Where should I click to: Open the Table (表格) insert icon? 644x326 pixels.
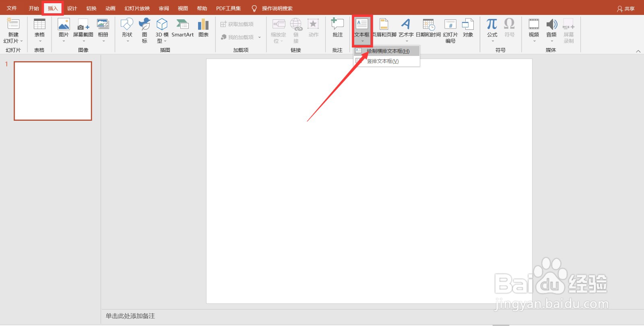coord(39,24)
